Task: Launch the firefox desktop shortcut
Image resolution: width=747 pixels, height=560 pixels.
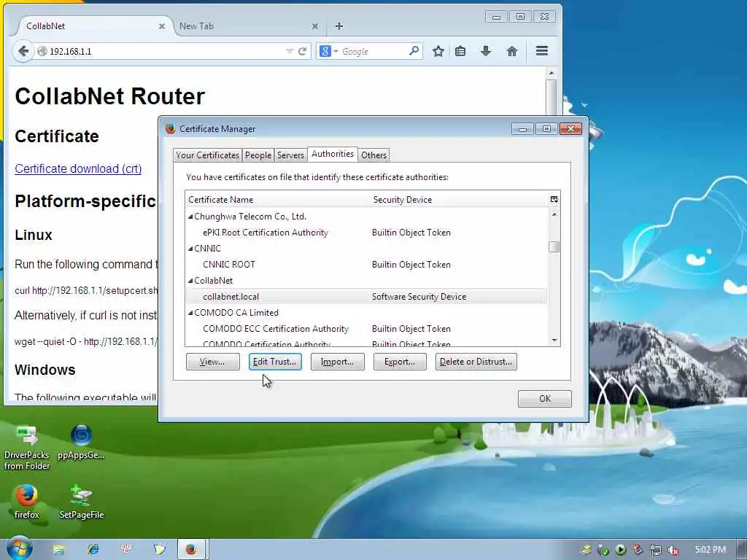Action: point(27,502)
